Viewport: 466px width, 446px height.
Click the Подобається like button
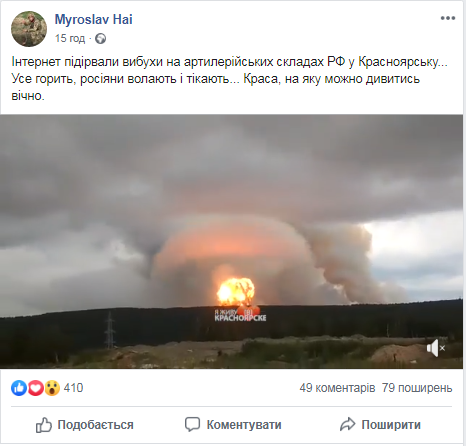[x=85, y=425]
